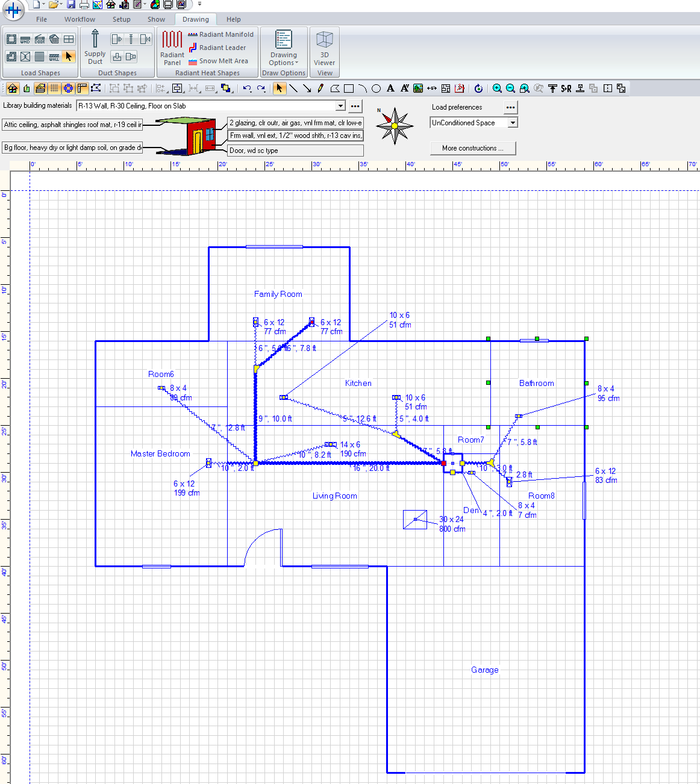Viewport: 700px width, 784px height.
Task: Toggle the pointer tool in Load Shapes group
Action: (x=69, y=57)
